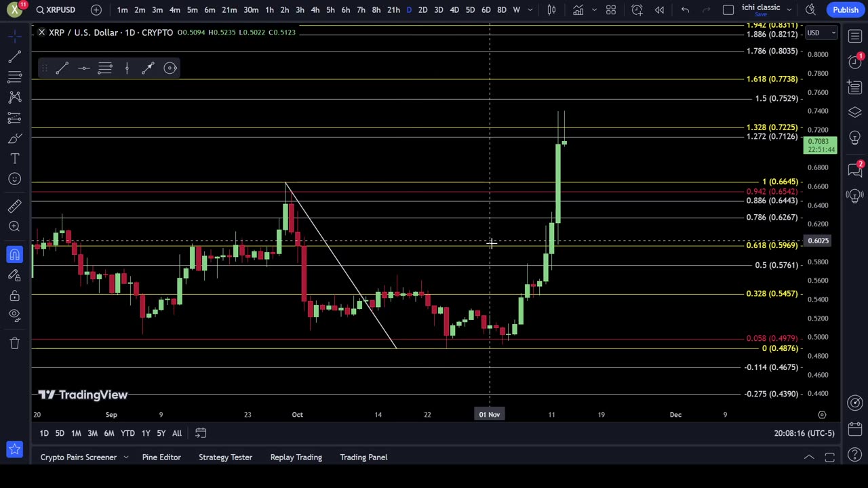Select the text annotation tool

14,159
